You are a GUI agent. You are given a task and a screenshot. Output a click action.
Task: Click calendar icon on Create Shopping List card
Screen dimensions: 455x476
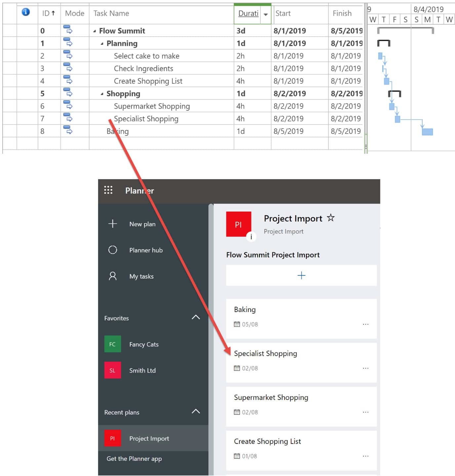237,456
